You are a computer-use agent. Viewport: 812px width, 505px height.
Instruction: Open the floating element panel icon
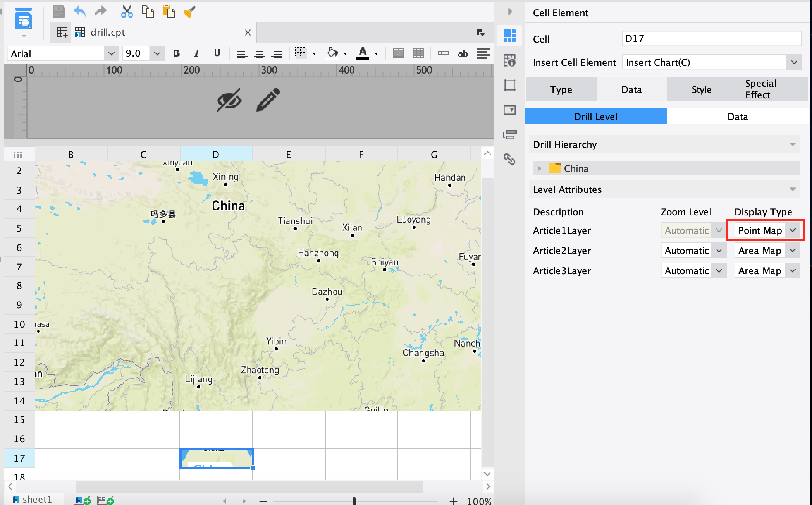[x=510, y=85]
